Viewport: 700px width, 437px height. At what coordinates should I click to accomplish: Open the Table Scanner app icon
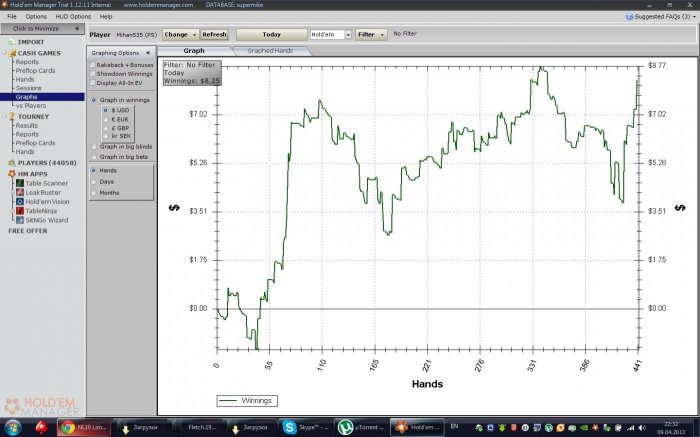pos(18,183)
